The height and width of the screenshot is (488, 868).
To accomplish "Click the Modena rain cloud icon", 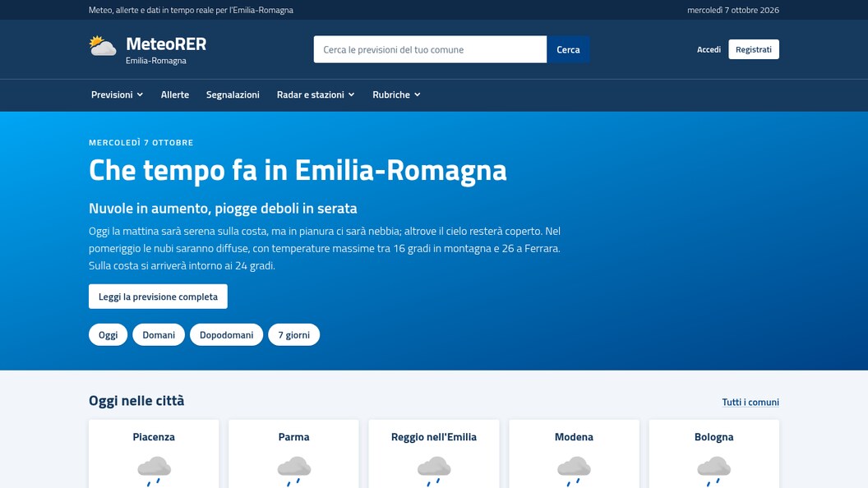I will click(574, 472).
